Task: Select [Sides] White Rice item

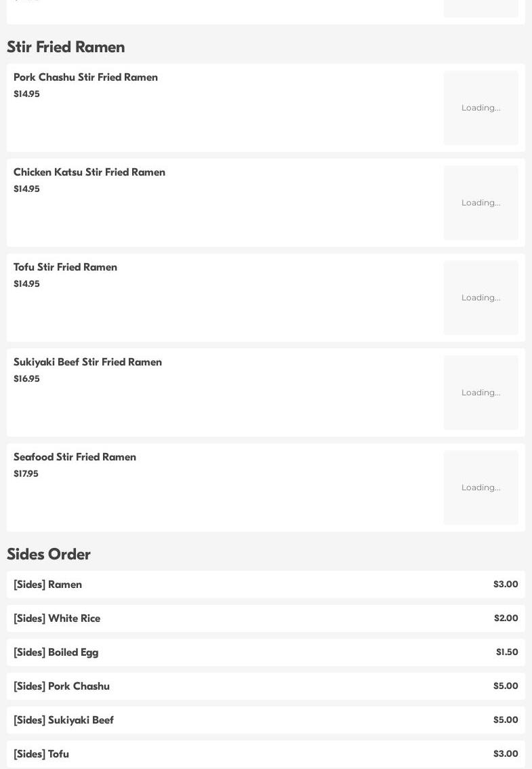Action: click(57, 618)
